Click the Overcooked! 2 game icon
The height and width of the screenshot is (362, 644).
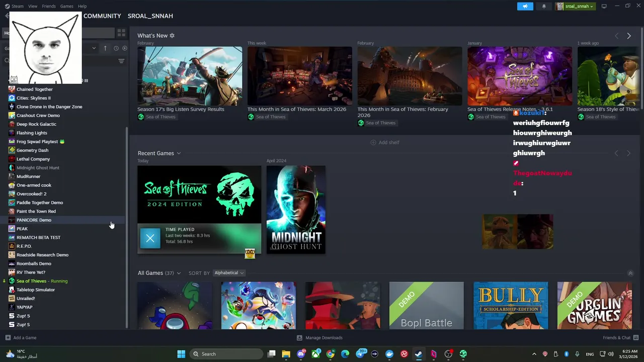tap(12, 194)
